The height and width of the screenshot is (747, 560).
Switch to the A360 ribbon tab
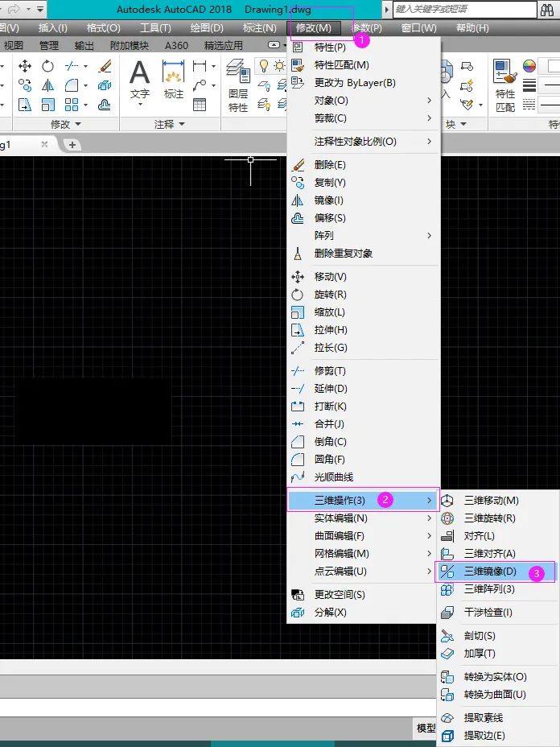pyautogui.click(x=176, y=46)
